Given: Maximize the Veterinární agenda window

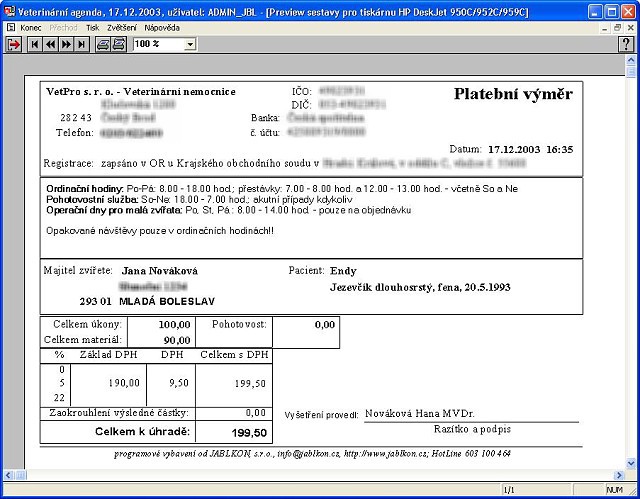Looking at the screenshot, I should [x=612, y=12].
